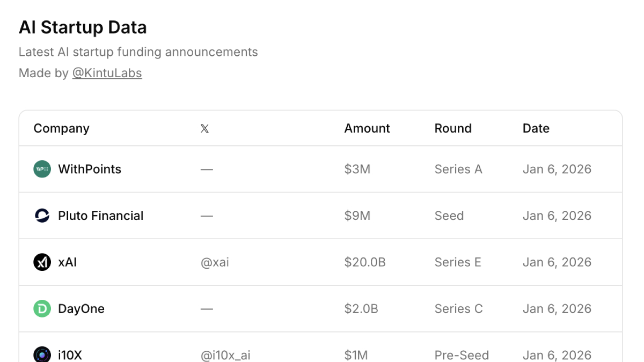Click the Amount column header

(x=367, y=129)
